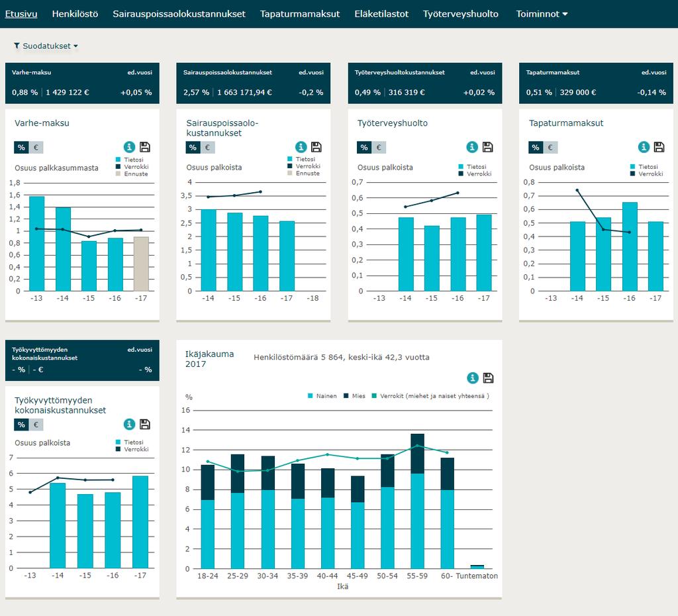Open the Työterveyshuolto navigation item
The image size is (678, 616).
pos(461,14)
